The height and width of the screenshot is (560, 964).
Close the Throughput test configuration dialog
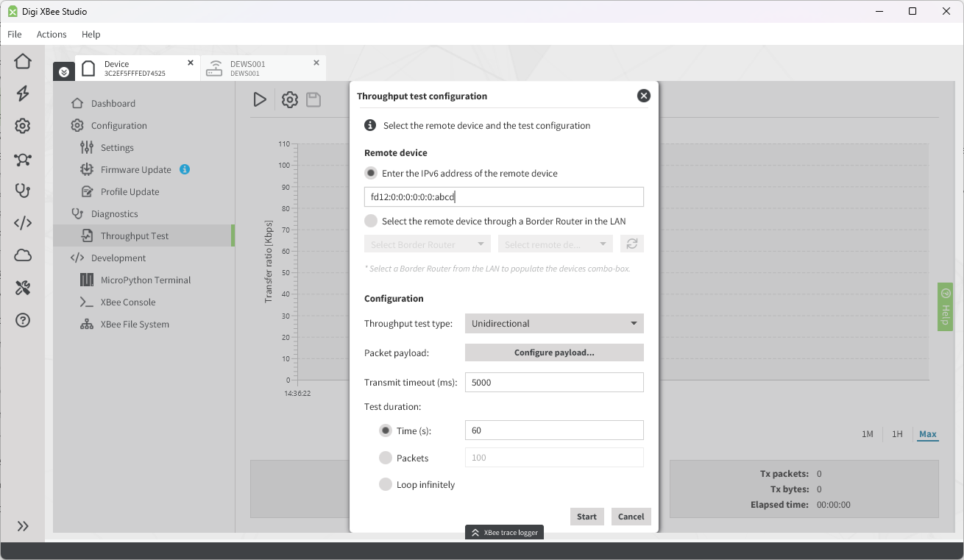tap(643, 96)
